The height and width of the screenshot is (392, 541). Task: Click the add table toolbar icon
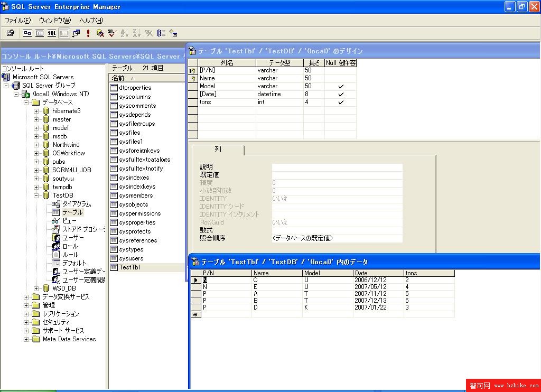[x=173, y=33]
